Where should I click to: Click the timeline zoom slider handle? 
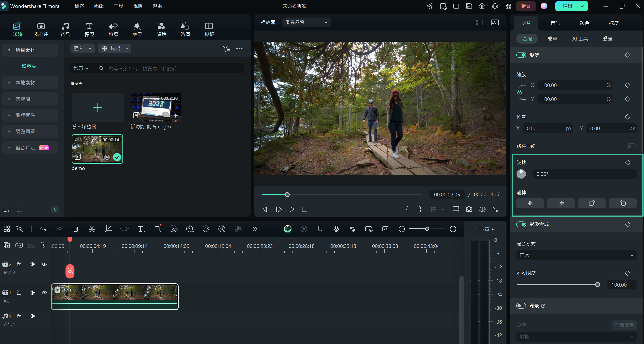pyautogui.click(x=427, y=229)
